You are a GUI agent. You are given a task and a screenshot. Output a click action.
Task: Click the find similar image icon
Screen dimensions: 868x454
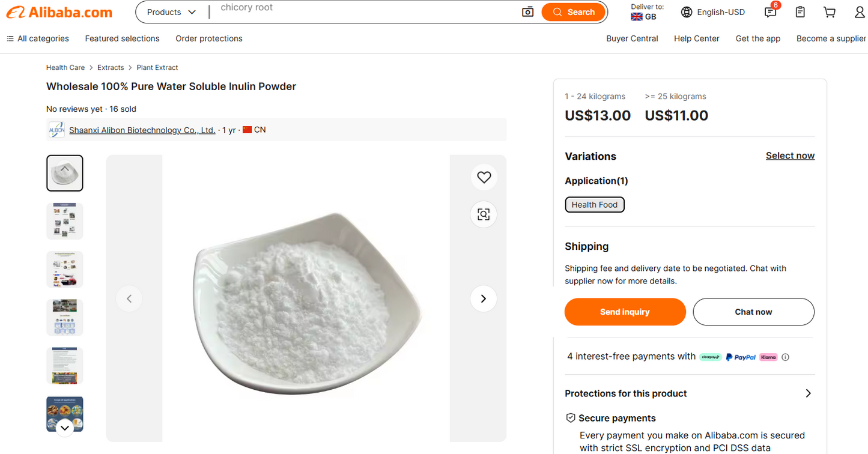(x=484, y=214)
